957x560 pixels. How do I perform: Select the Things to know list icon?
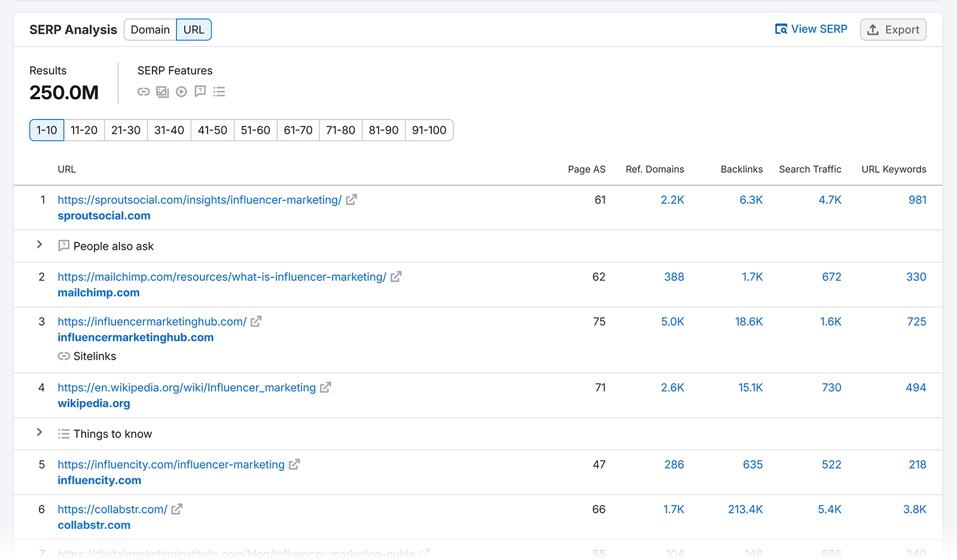(219, 91)
